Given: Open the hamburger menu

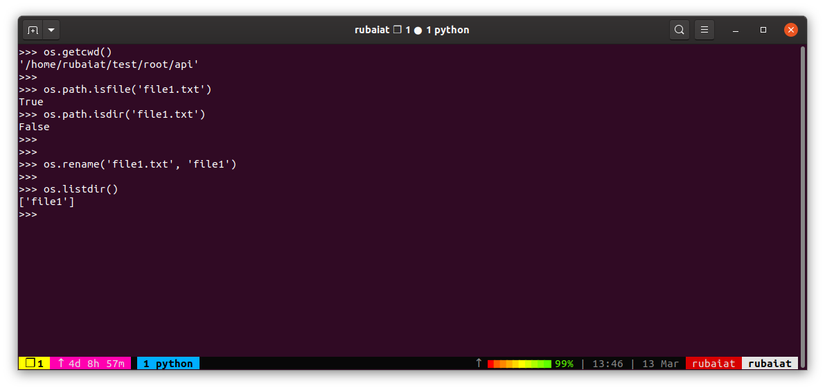Looking at the screenshot, I should click(x=705, y=30).
